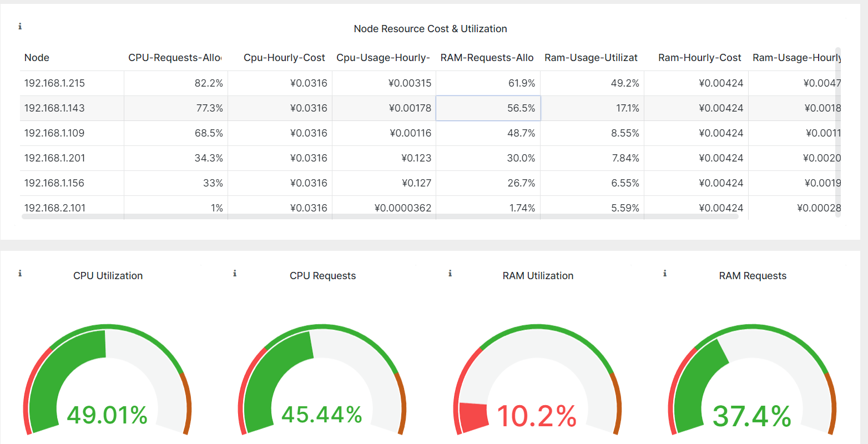Sort by Ram-Usage-Utilization column header
868x444 pixels.
pyautogui.click(x=591, y=58)
